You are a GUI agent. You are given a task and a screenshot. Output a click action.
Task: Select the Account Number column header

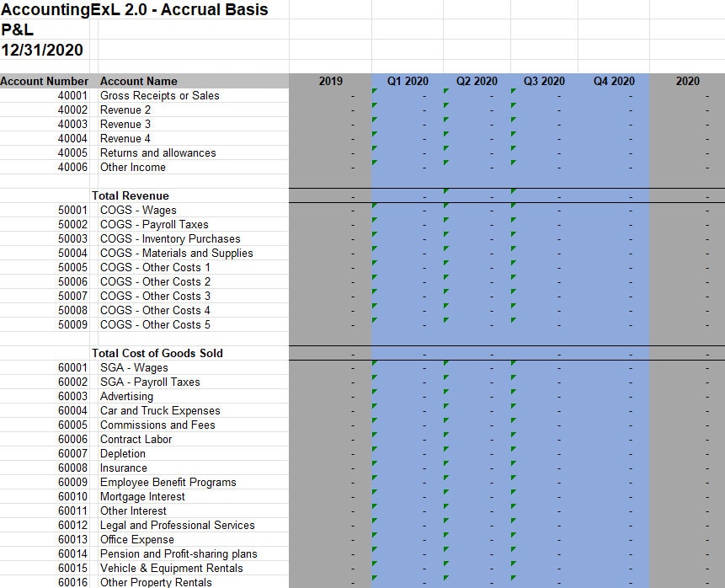click(44, 82)
